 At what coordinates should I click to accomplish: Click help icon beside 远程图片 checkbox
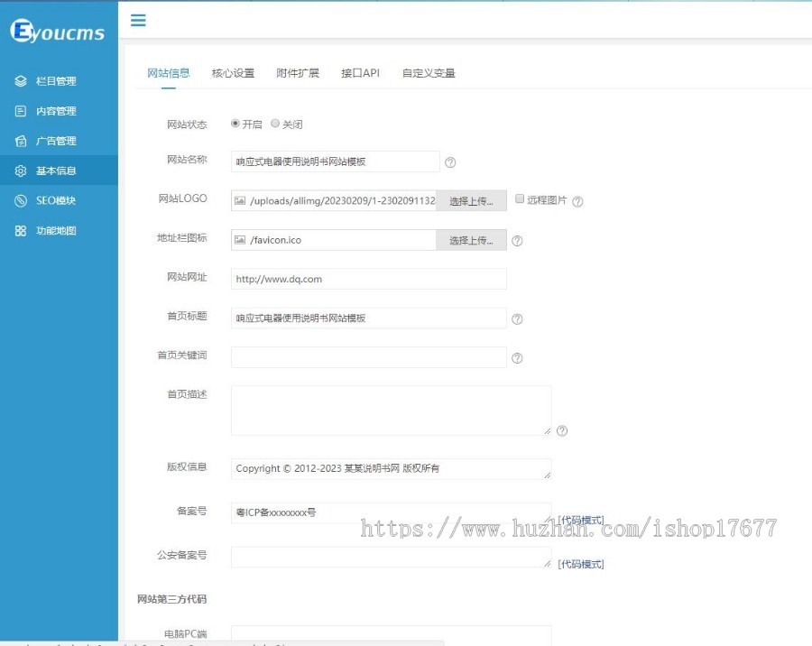click(578, 202)
